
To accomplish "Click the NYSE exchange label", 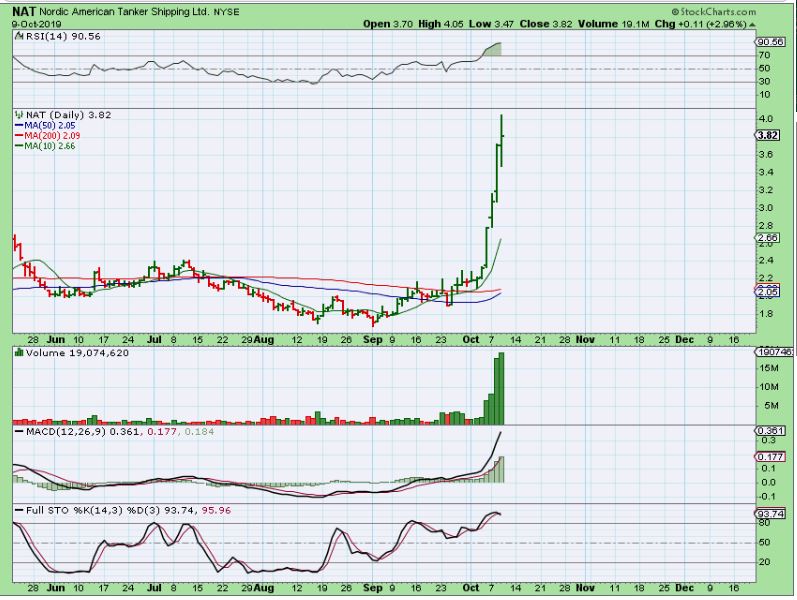I will pyautogui.click(x=226, y=12).
